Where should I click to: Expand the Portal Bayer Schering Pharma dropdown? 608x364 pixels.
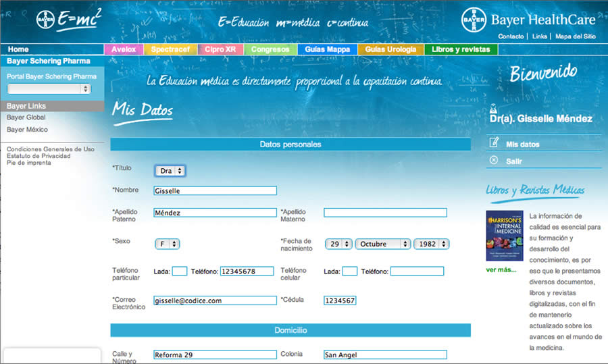pyautogui.click(x=49, y=88)
